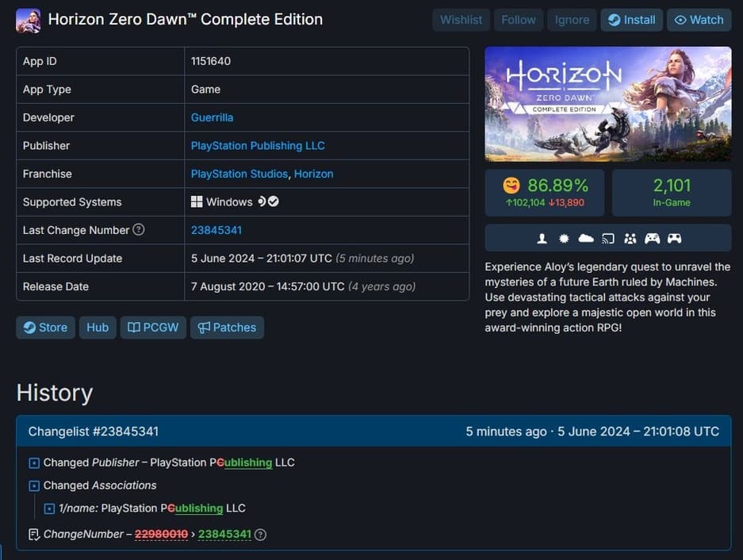The height and width of the screenshot is (560, 743).
Task: Click the Steam Cloud icon
Action: pos(586,239)
